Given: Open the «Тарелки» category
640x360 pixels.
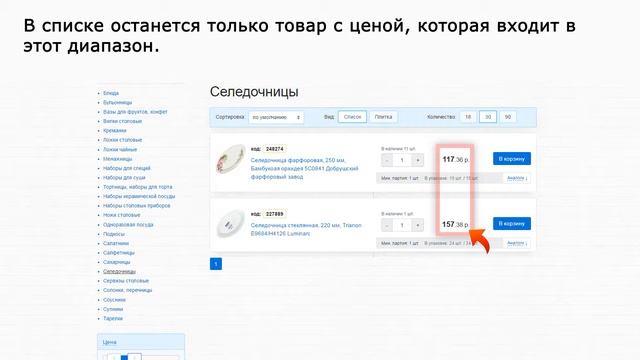Looking at the screenshot, I should [x=113, y=318].
